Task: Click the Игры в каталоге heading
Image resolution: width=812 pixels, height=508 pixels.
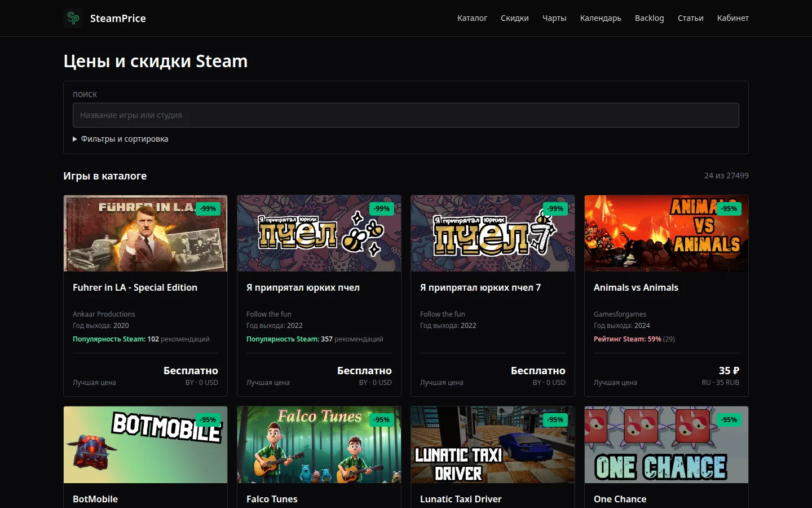Action: point(105,176)
